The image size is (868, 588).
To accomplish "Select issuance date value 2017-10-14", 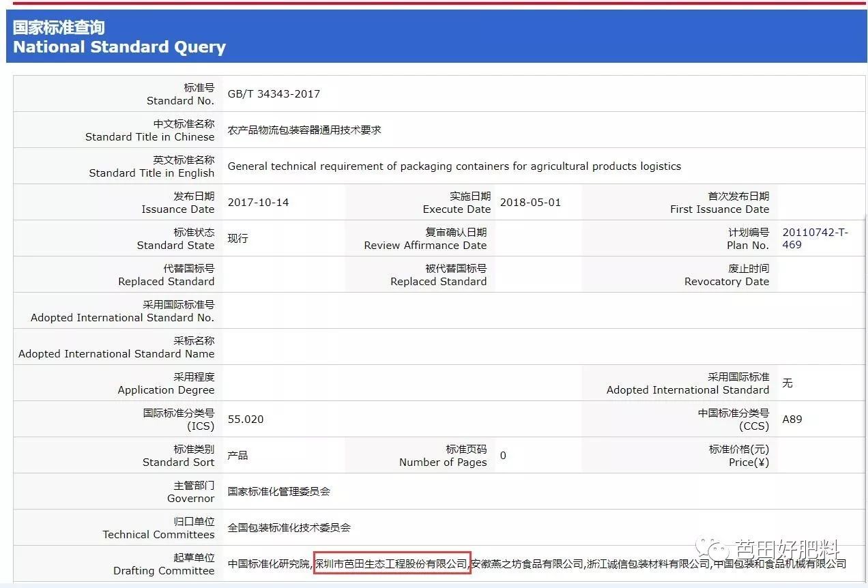I will 258,202.
